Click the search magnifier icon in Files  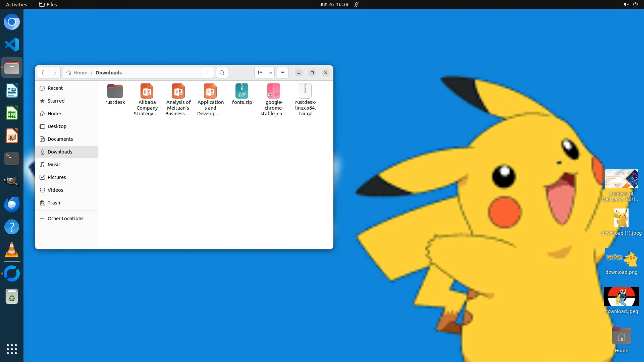tap(222, 73)
